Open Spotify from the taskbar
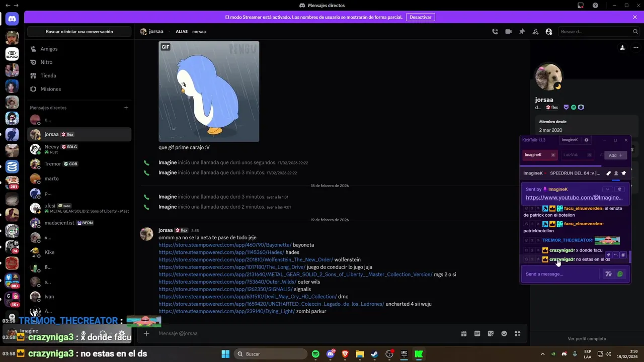This screenshot has width=644, height=362. tap(315, 354)
